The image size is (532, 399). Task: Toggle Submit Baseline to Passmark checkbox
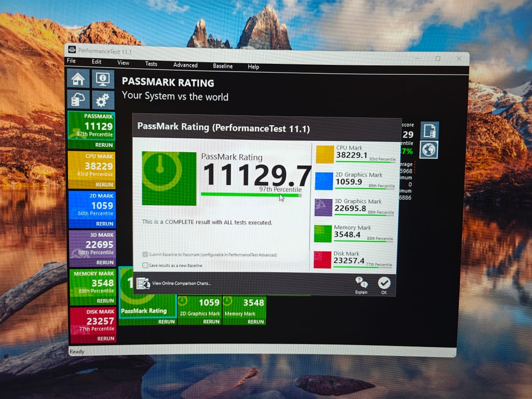click(145, 254)
